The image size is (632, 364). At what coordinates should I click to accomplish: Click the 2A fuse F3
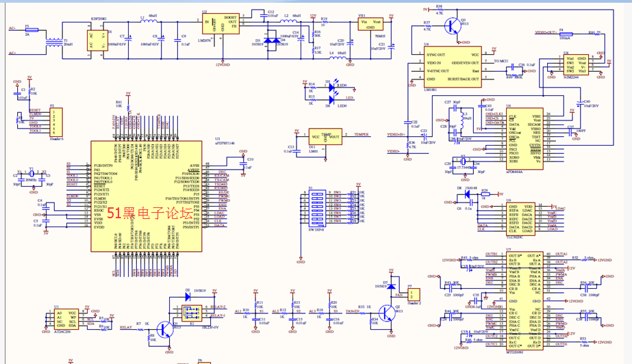pos(31,29)
